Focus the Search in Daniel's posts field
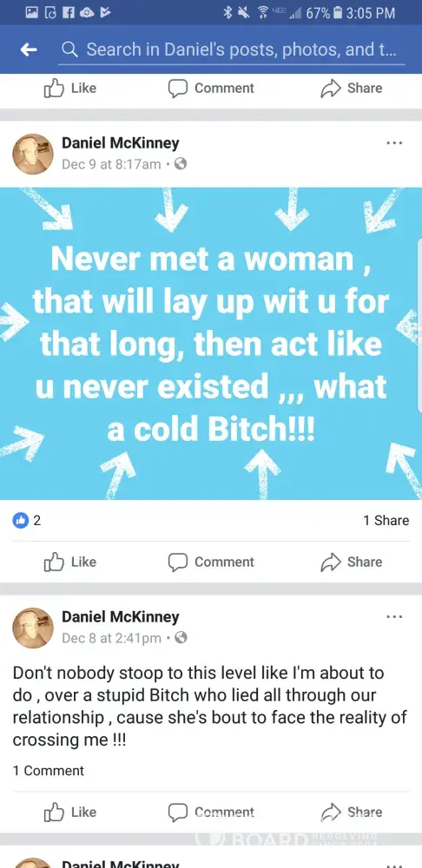This screenshot has height=868, width=422. (232, 49)
